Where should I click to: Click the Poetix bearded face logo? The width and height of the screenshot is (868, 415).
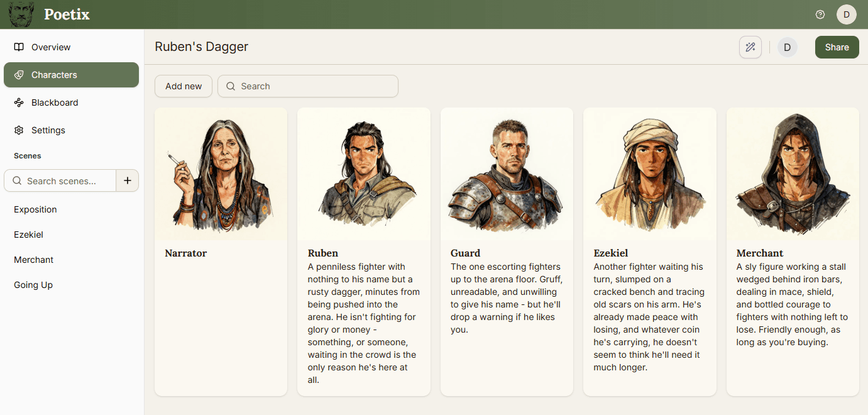[21, 14]
